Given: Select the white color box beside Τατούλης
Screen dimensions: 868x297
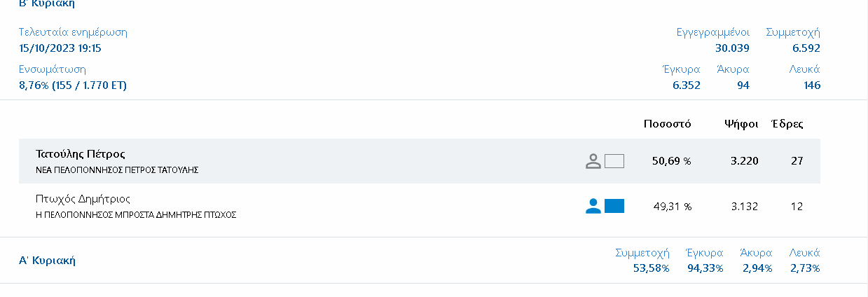Looking at the screenshot, I should [x=614, y=161].
